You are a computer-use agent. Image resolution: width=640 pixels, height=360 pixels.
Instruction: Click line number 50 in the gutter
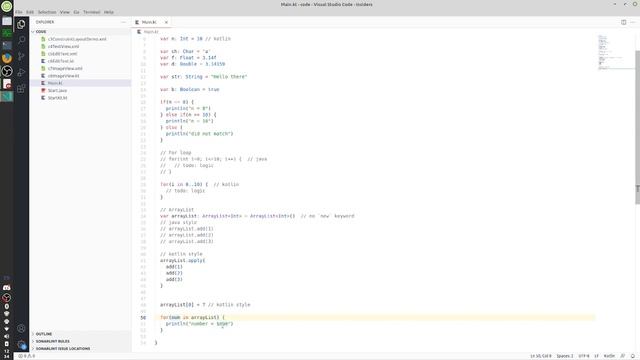tap(143, 318)
